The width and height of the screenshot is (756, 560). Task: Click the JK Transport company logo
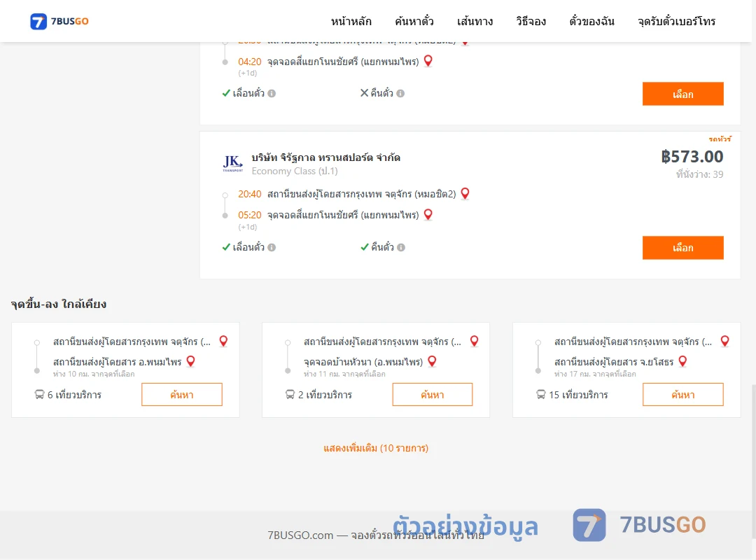[233, 164]
